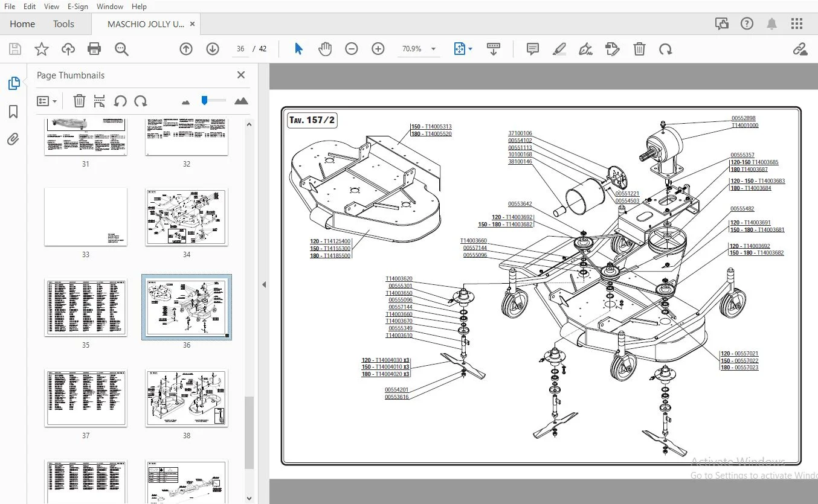Rotate thumbnail pages clockwise
The width and height of the screenshot is (818, 504).
[x=141, y=101]
